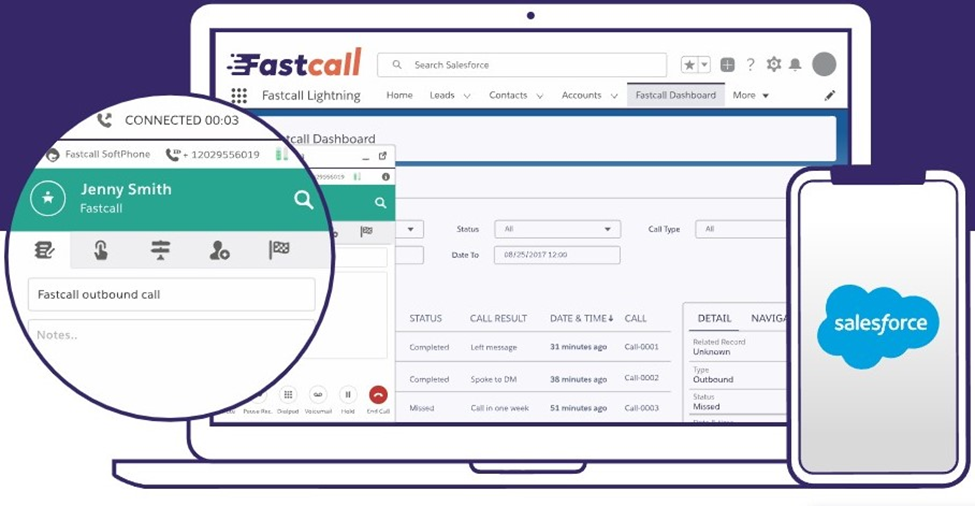Open the partially hidden dropdown left of Status

409,229
